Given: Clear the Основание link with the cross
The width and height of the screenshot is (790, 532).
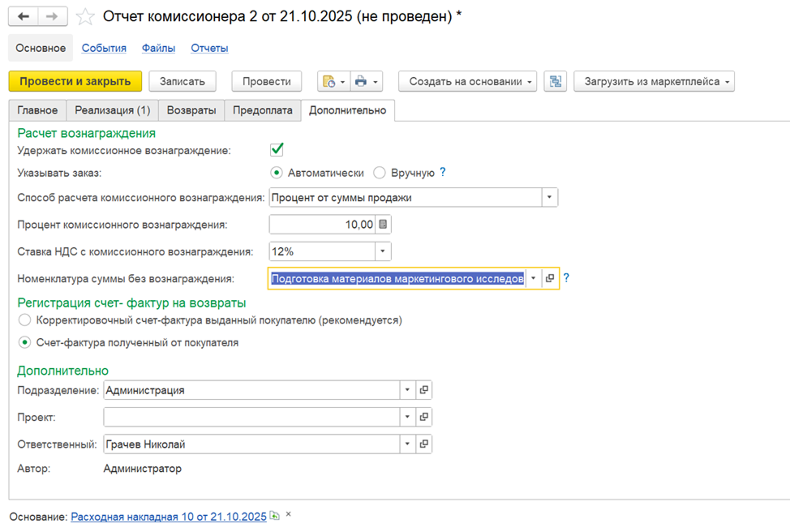Looking at the screenshot, I should tap(288, 514).
